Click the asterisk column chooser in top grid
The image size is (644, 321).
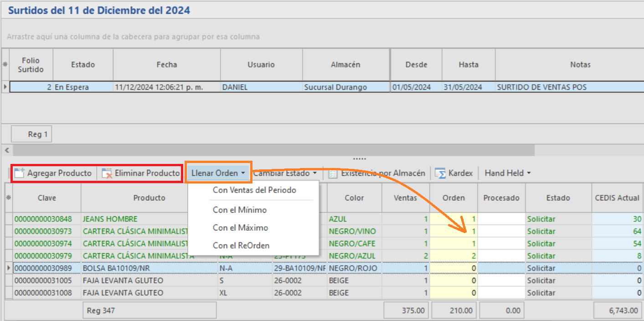coord(5,65)
